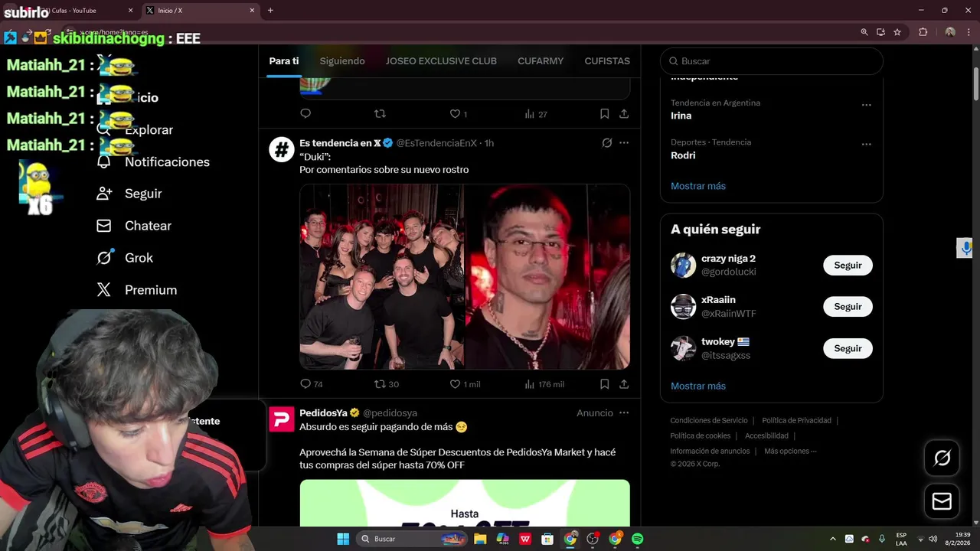
Task: Open the CUFISTAS tab
Action: (x=607, y=61)
